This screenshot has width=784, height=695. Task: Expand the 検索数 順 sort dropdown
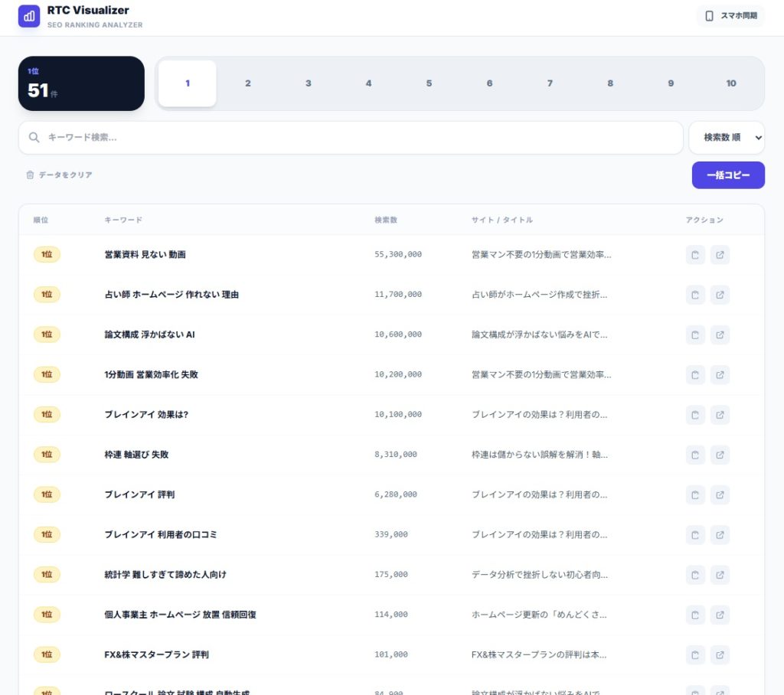click(x=726, y=138)
